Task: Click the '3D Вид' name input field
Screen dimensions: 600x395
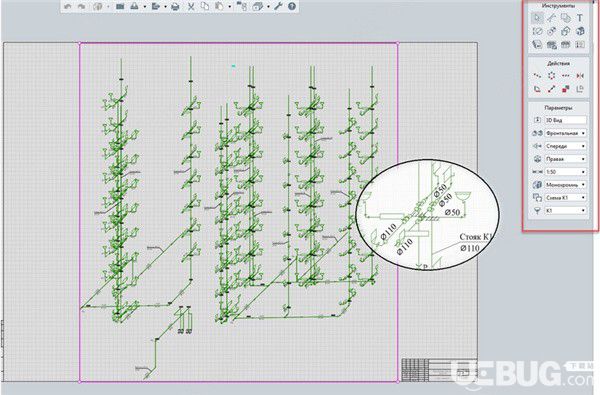Action: point(566,120)
